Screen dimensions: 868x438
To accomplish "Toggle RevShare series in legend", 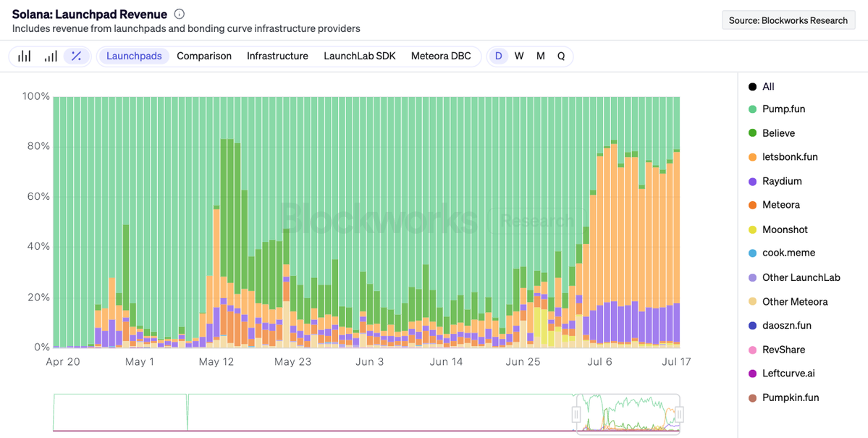I will tap(777, 350).
